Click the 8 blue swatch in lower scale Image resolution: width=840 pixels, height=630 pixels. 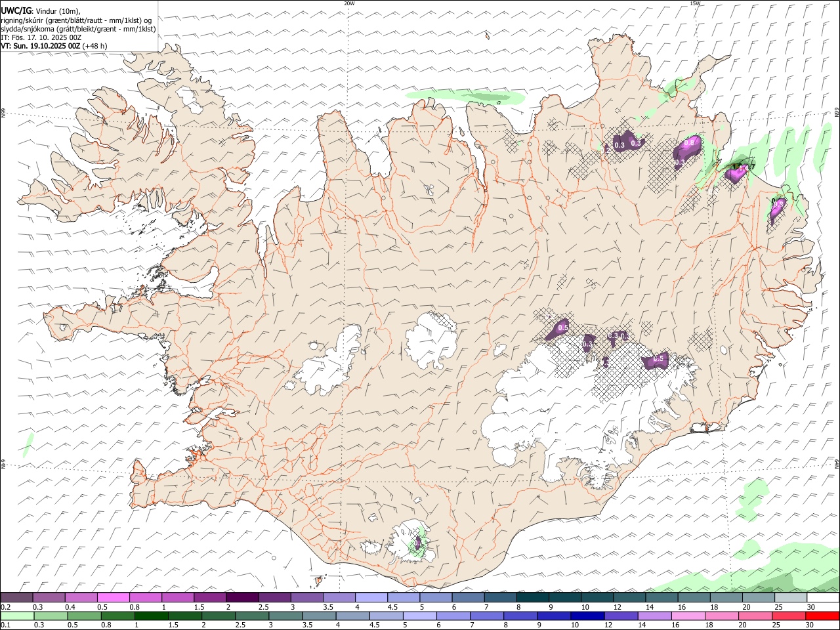coord(519,616)
